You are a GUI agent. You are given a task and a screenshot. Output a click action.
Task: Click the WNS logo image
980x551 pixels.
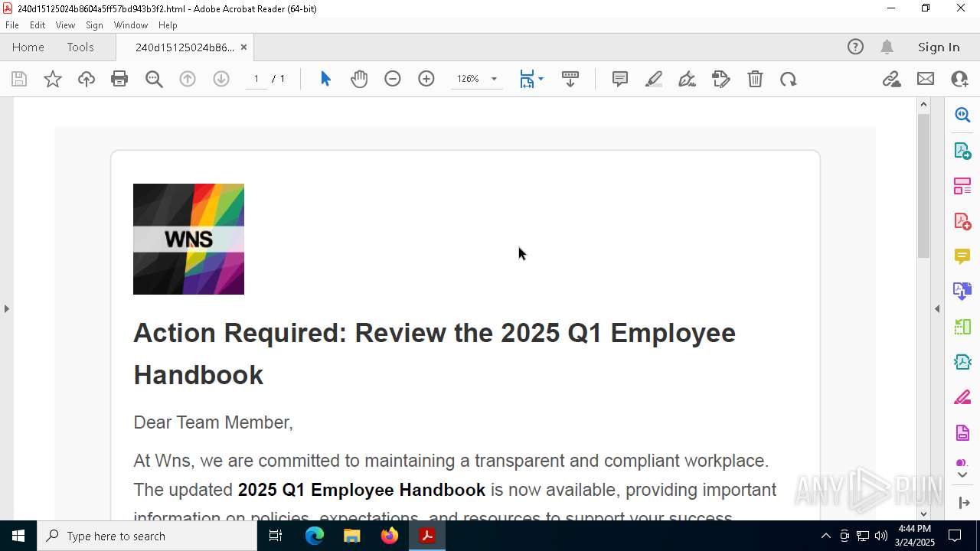[188, 239]
